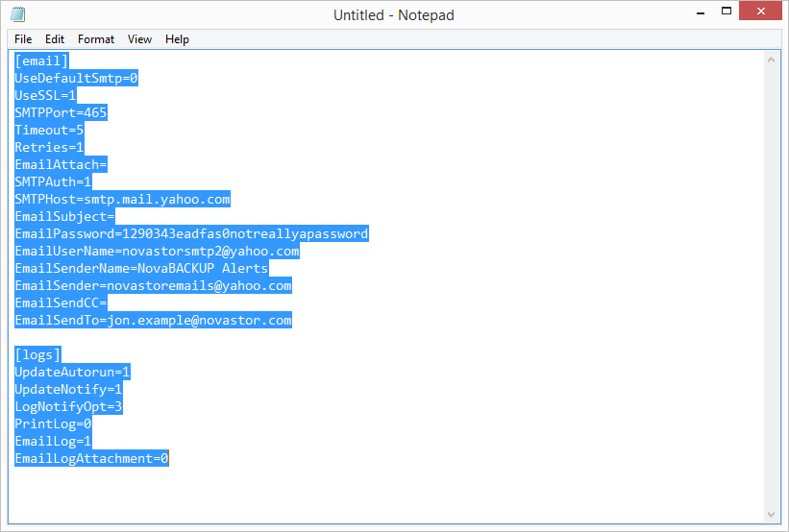789x532 pixels.
Task: Click the PrintLog=0 line
Action: point(54,423)
